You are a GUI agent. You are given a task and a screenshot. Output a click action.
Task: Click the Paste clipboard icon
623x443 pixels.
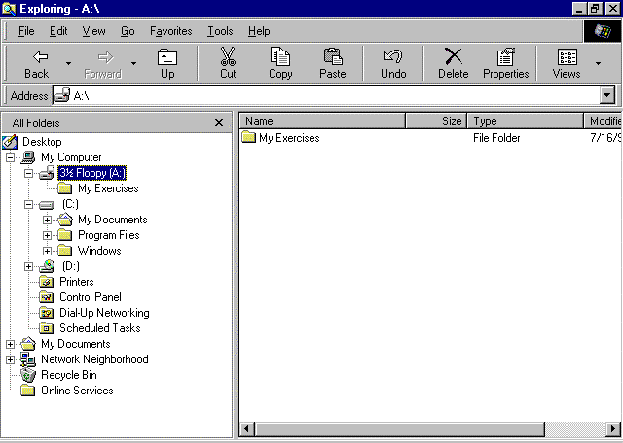coord(333,63)
